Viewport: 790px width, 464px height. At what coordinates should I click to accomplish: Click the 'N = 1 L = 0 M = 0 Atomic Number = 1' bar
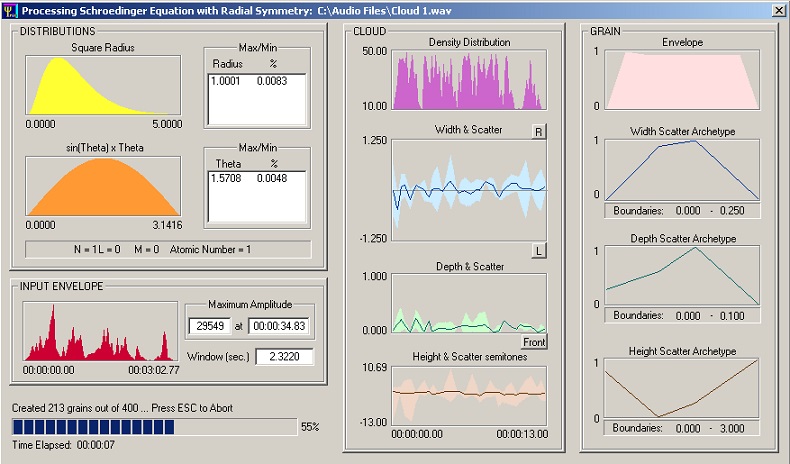[x=168, y=249]
